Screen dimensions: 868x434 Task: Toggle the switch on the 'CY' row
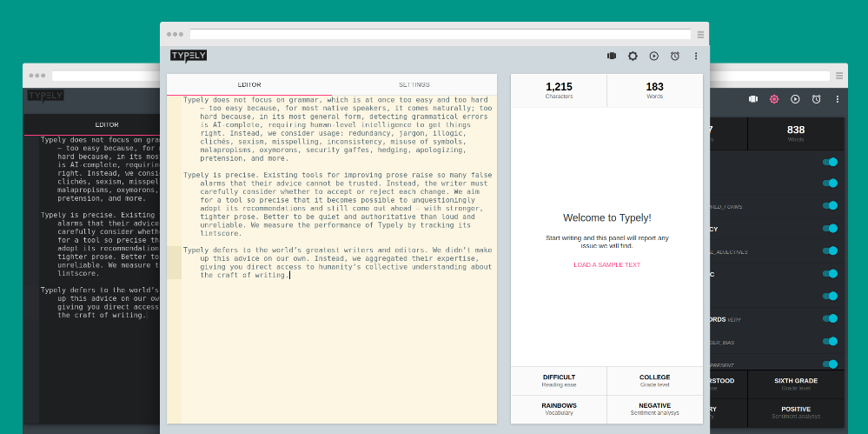pos(830,229)
